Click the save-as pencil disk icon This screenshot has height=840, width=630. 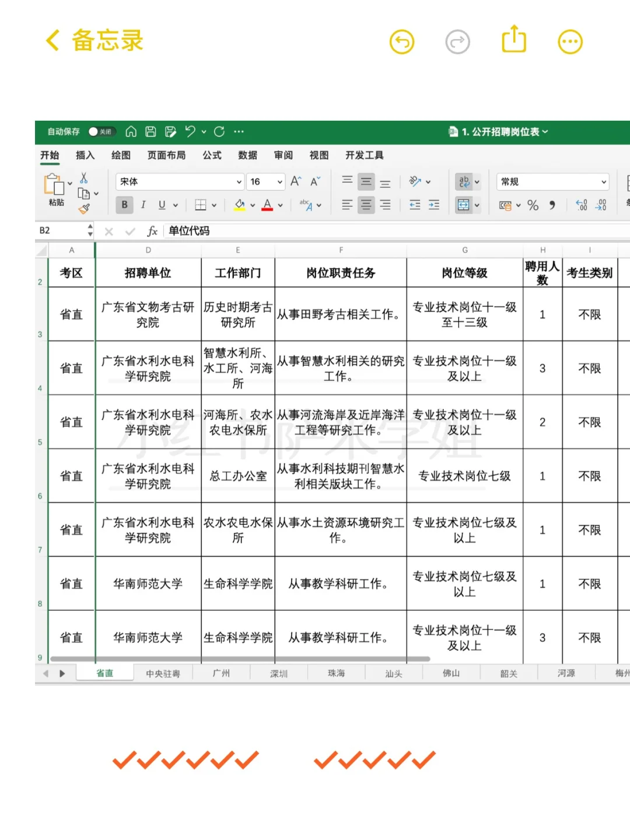[170, 132]
